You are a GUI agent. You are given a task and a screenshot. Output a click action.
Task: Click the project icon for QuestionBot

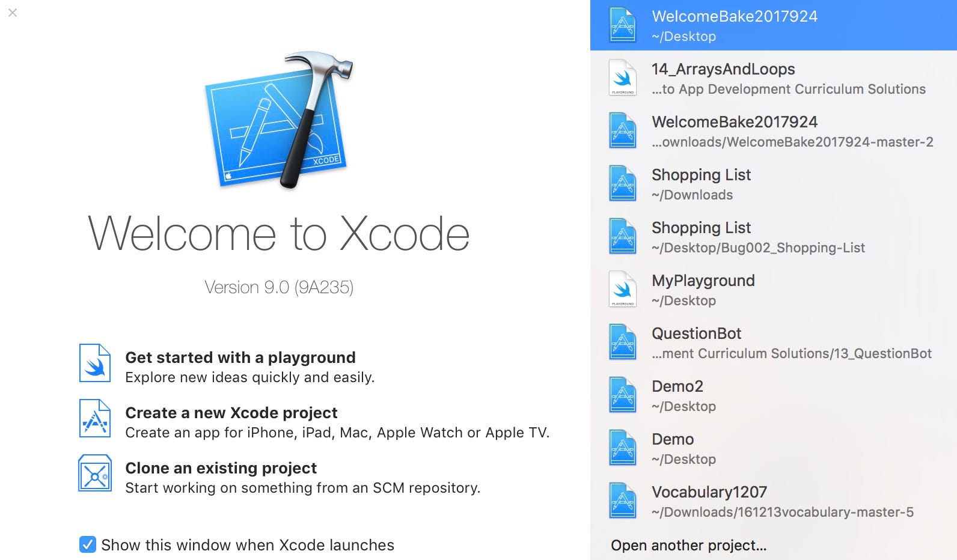click(x=623, y=342)
